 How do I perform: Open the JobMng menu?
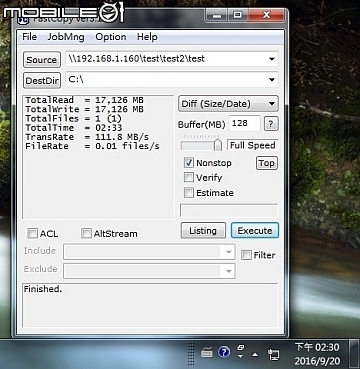click(x=66, y=37)
